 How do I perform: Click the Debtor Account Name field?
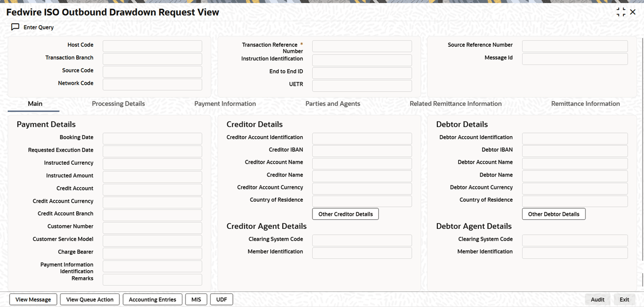pyautogui.click(x=575, y=163)
